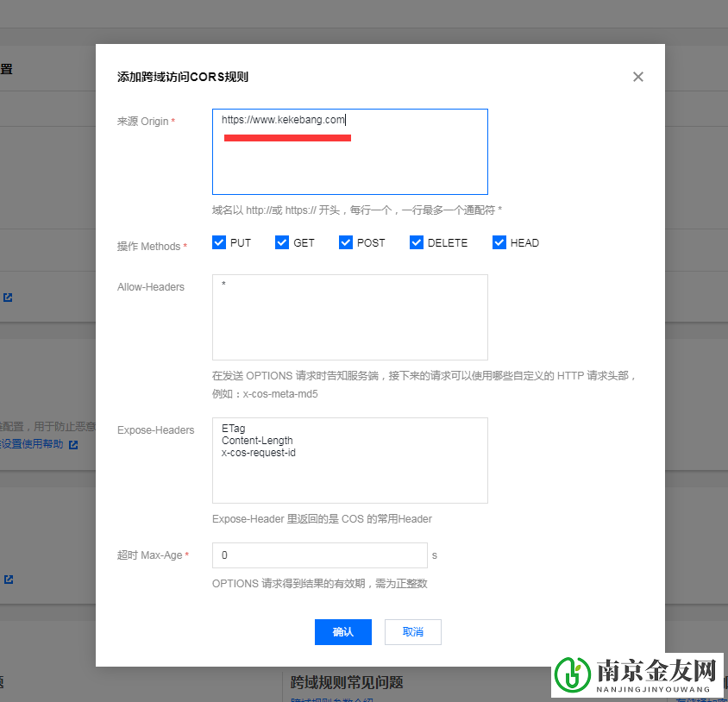Toggle the DELETE method checkbox

pyautogui.click(x=416, y=242)
